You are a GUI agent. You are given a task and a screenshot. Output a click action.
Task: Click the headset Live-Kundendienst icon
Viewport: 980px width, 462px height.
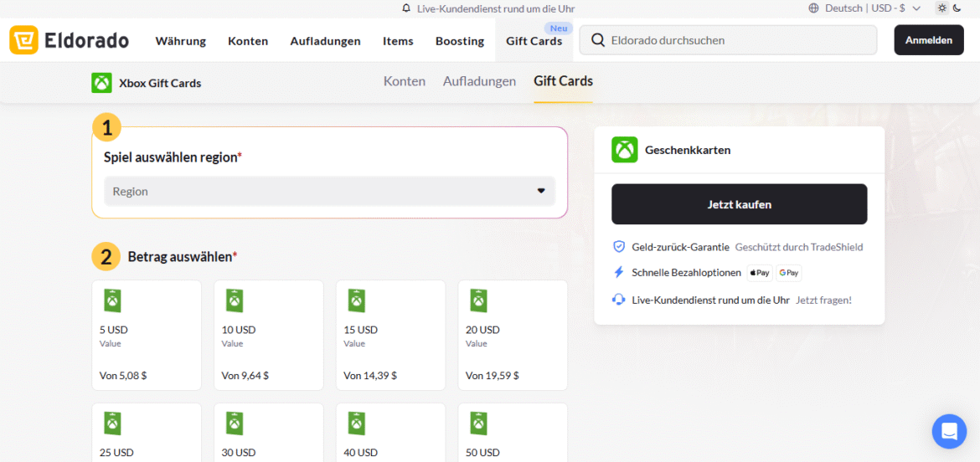click(x=619, y=300)
